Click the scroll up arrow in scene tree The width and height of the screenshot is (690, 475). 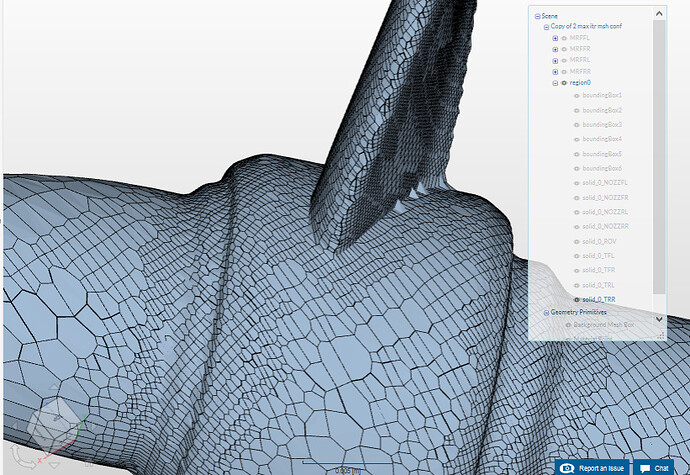[658, 15]
